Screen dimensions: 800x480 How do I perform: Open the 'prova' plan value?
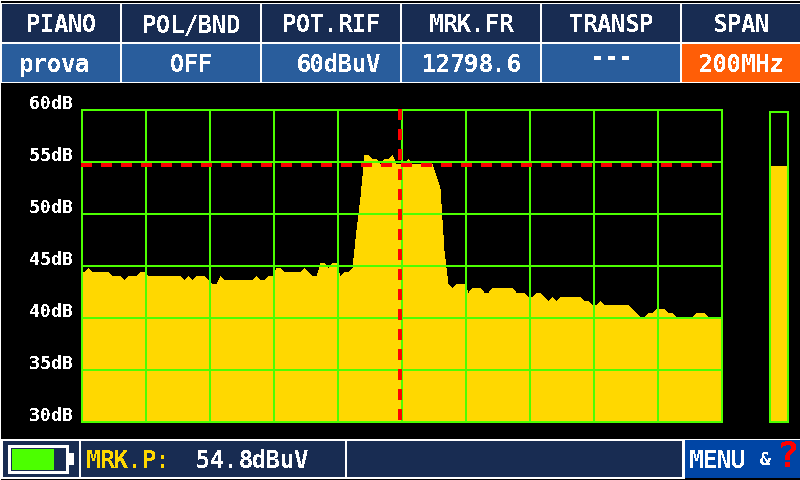coord(61,63)
